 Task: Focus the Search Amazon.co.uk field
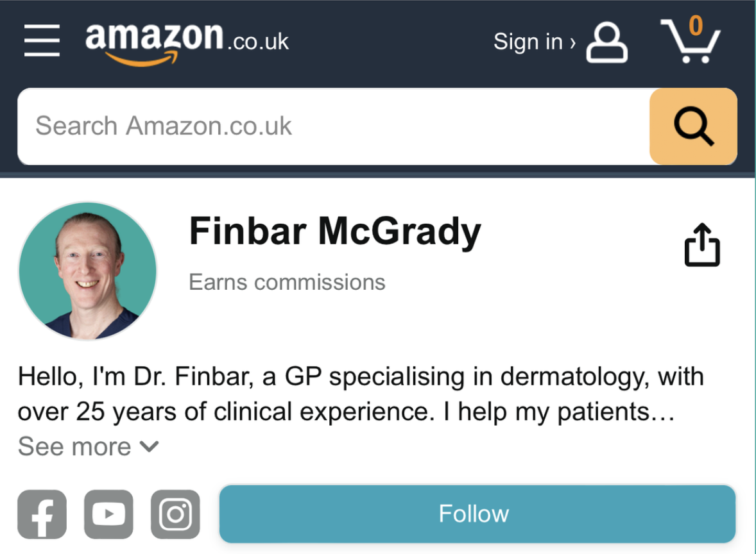(334, 126)
